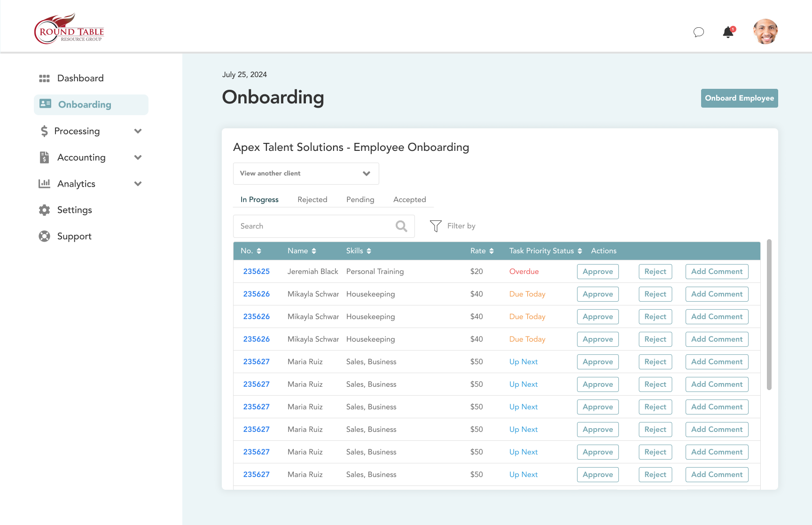812x525 pixels.
Task: Open the Dashboard sidebar icon
Action: coord(44,78)
